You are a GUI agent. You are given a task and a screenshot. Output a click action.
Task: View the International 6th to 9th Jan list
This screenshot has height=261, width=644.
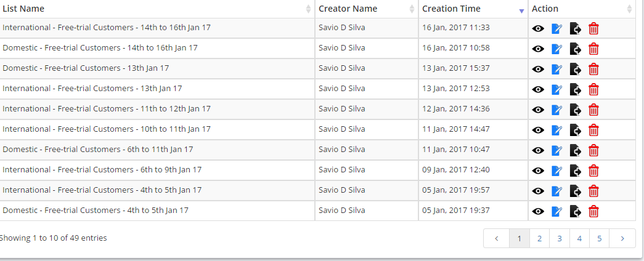[x=538, y=171]
